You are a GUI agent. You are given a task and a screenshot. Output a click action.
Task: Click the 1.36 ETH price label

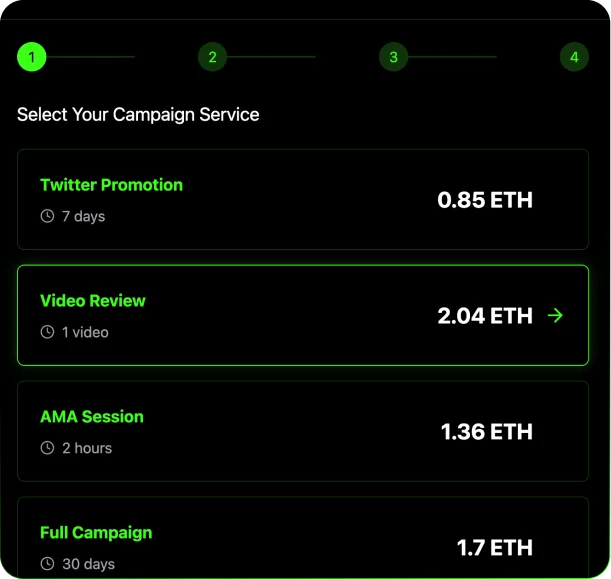487,432
